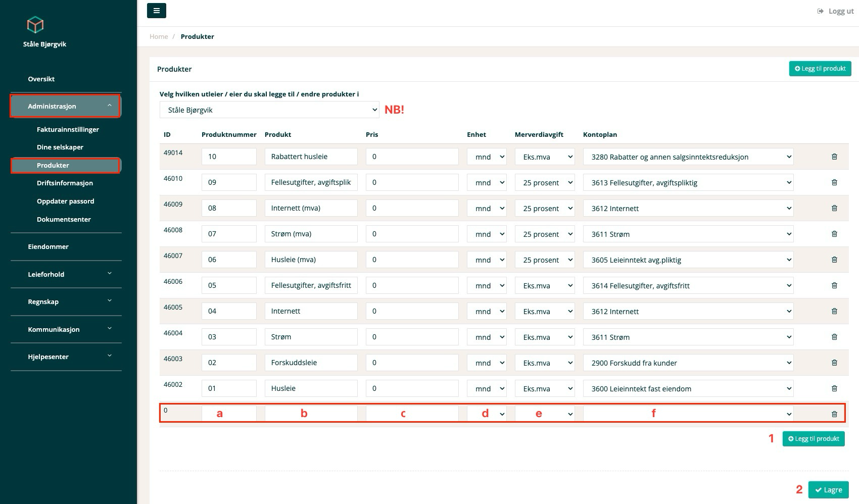The image size is (859, 504).
Task: Click the Merverdiavgift column header
Action: coord(539,134)
